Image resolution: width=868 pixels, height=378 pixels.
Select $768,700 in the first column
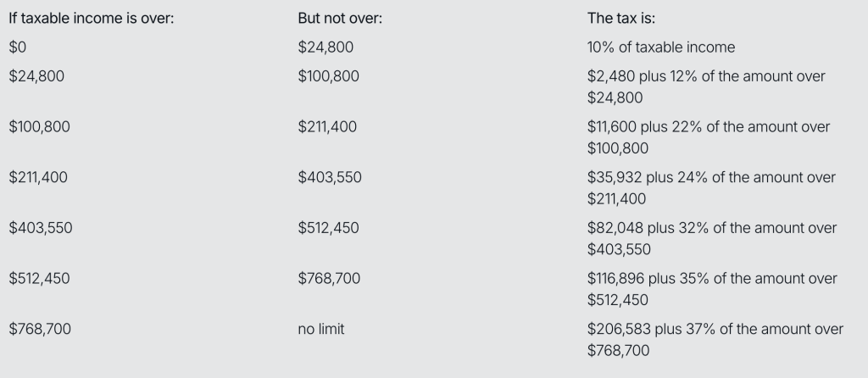pyautogui.click(x=40, y=329)
